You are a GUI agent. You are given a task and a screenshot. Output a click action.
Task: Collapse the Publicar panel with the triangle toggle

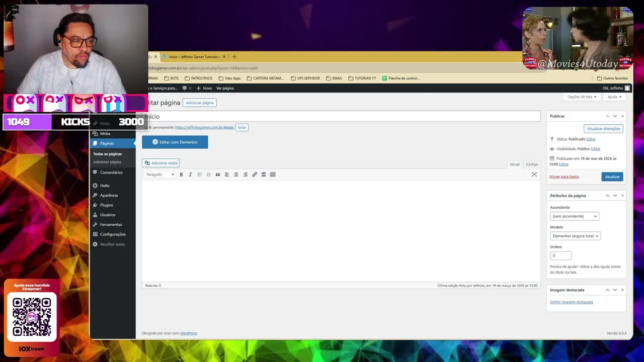point(622,116)
